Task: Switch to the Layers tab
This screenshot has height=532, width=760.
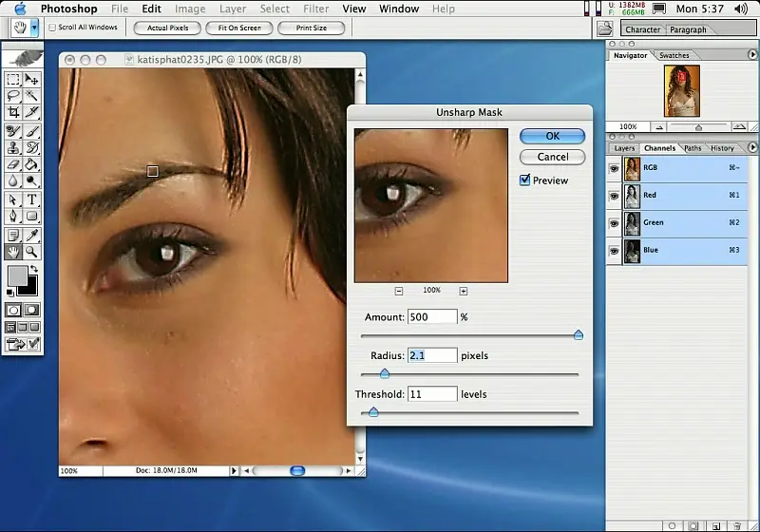Action: 624,148
